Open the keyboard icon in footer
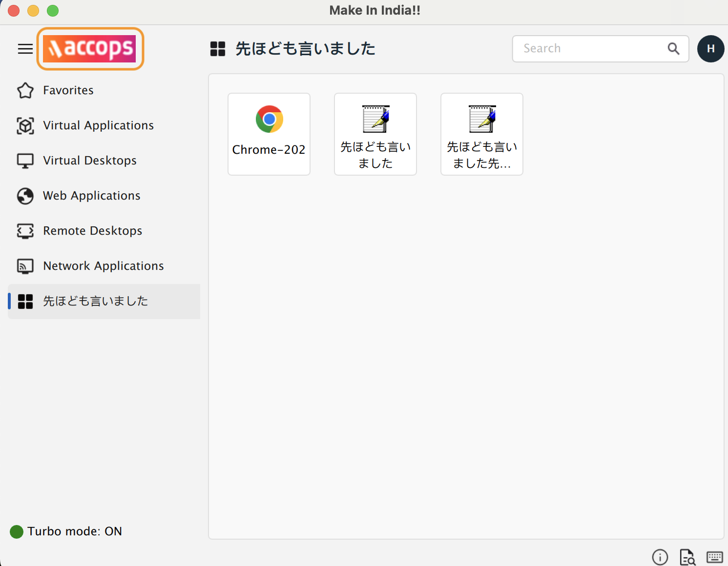 [715, 557]
